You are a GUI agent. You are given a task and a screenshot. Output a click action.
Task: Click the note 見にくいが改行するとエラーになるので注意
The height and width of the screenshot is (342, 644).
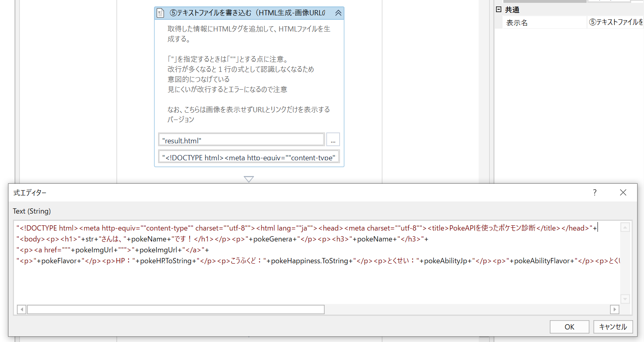(227, 89)
